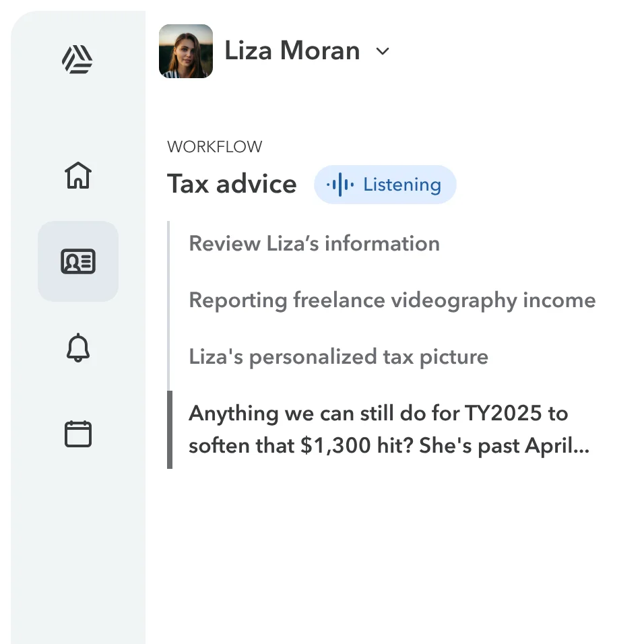Select the Review Liza's information step
This screenshot has height=644, width=644.
pyautogui.click(x=314, y=244)
